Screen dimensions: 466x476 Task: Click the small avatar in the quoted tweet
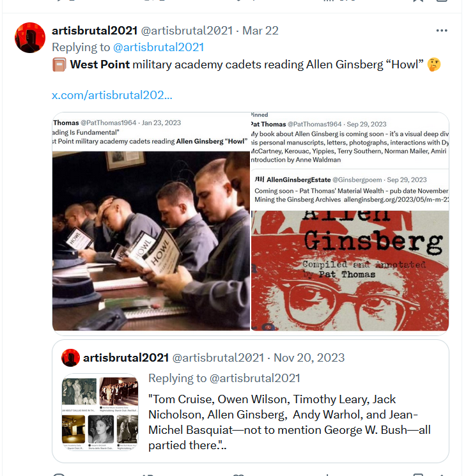70,358
